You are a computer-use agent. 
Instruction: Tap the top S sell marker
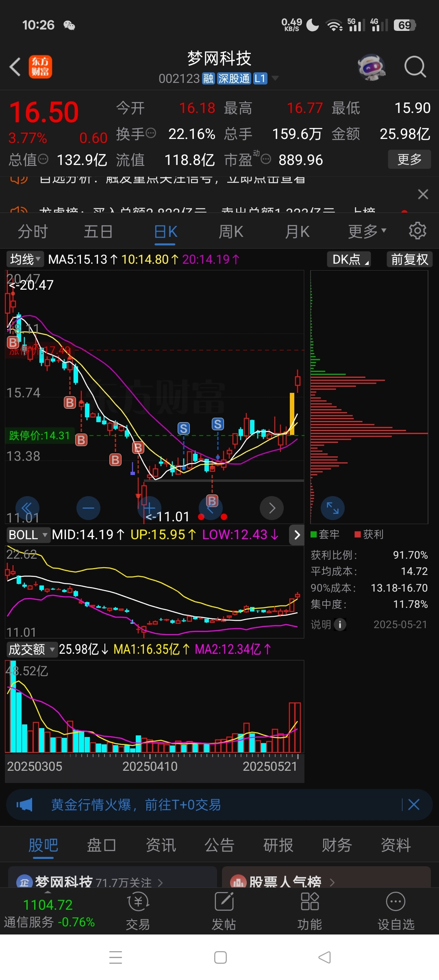click(218, 424)
